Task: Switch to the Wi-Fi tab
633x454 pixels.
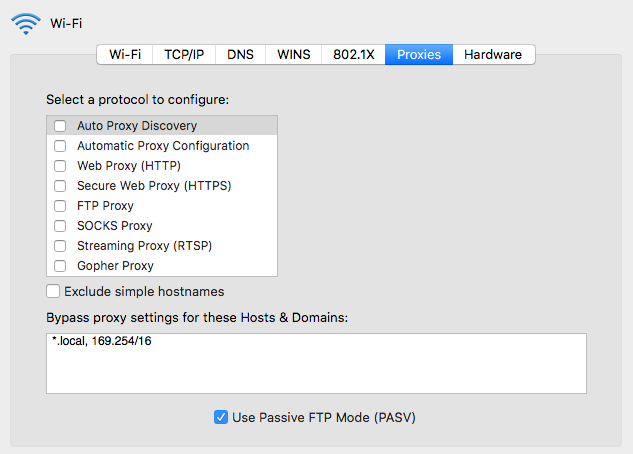Action: pyautogui.click(x=125, y=54)
